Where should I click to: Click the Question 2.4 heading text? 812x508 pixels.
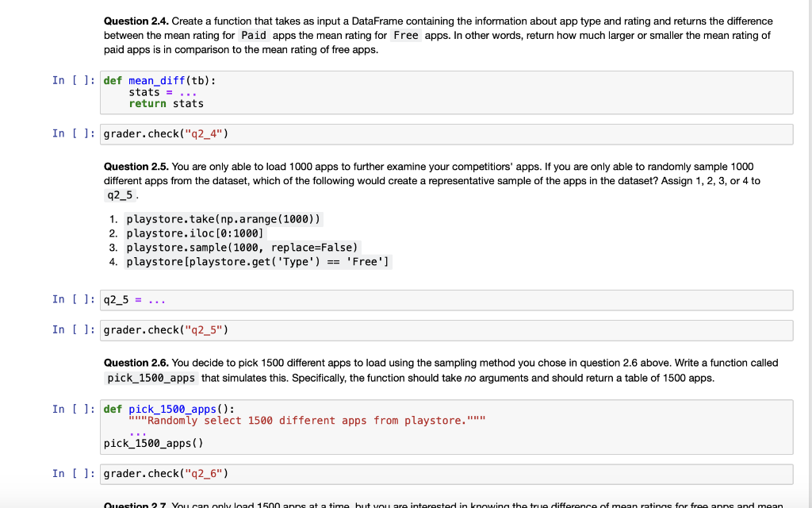[136, 21]
